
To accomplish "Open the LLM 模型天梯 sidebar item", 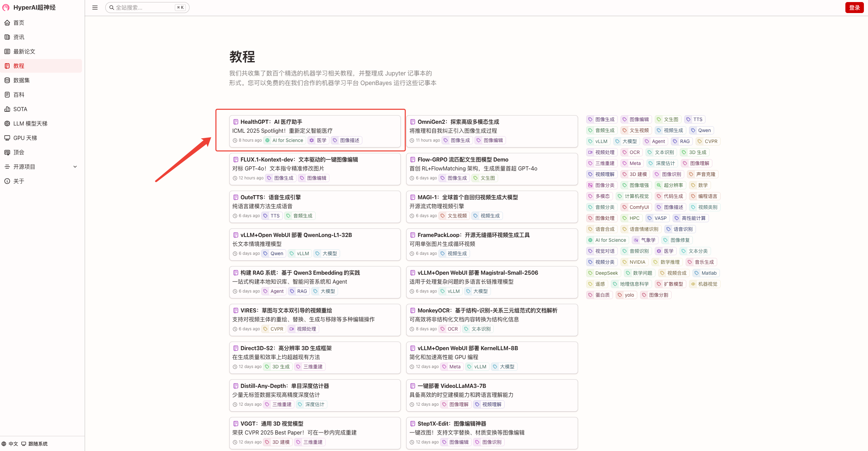I will [30, 123].
